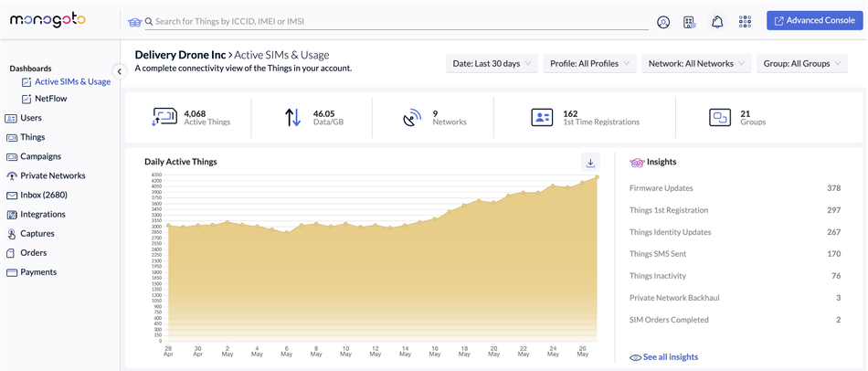Image resolution: width=868 pixels, height=371 pixels.
Task: Focus the Search for Things field
Action: [x=400, y=21]
